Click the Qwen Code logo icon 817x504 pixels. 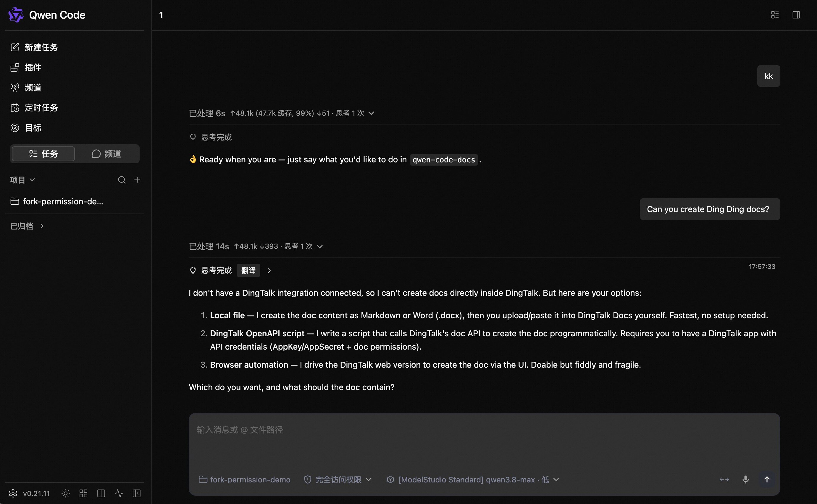pyautogui.click(x=16, y=15)
